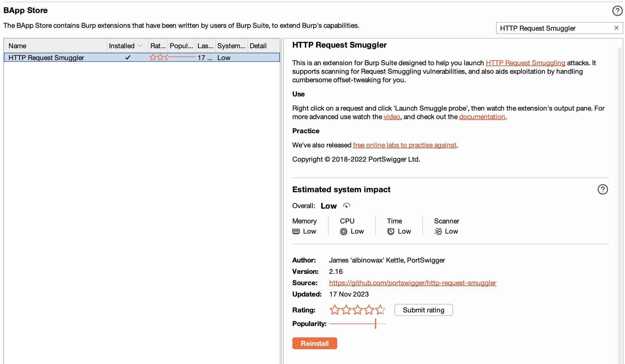Screen dimensions: 625x364
Task: Open the Estimated system impact help
Action: point(603,189)
